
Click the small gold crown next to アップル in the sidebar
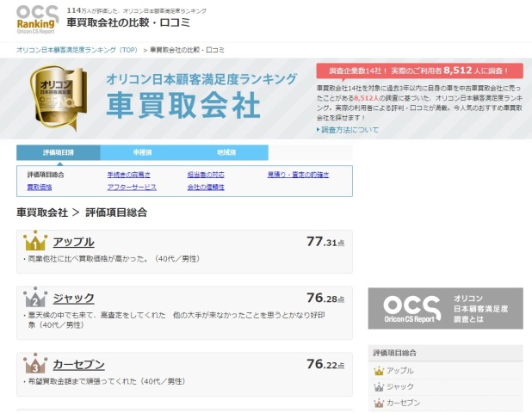pos(379,371)
